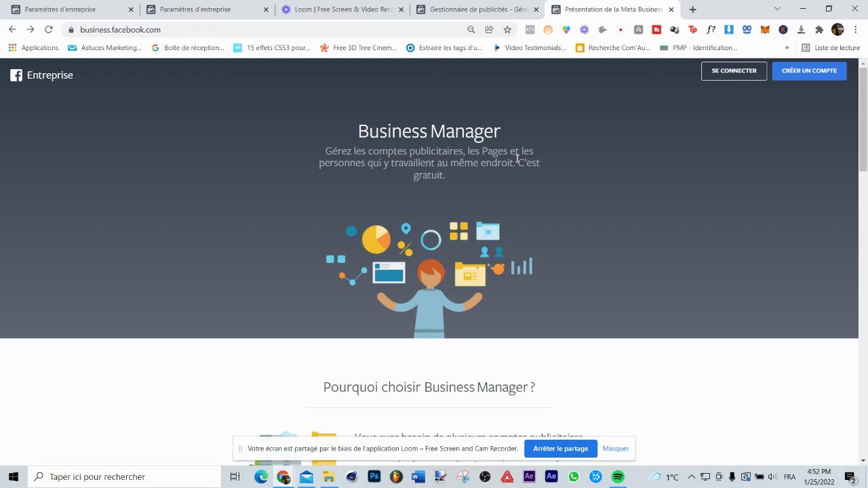This screenshot has width=868, height=488.
Task: Open OBS Studio from the taskbar
Action: pos(485,476)
